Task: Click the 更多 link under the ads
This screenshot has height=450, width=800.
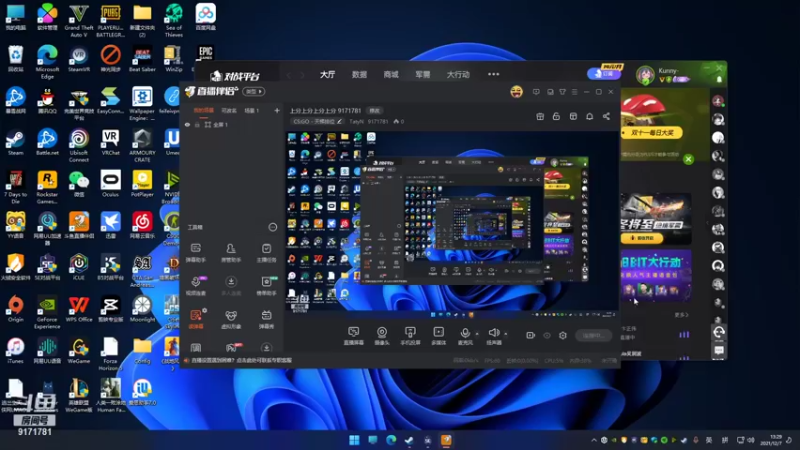Action: point(682,315)
